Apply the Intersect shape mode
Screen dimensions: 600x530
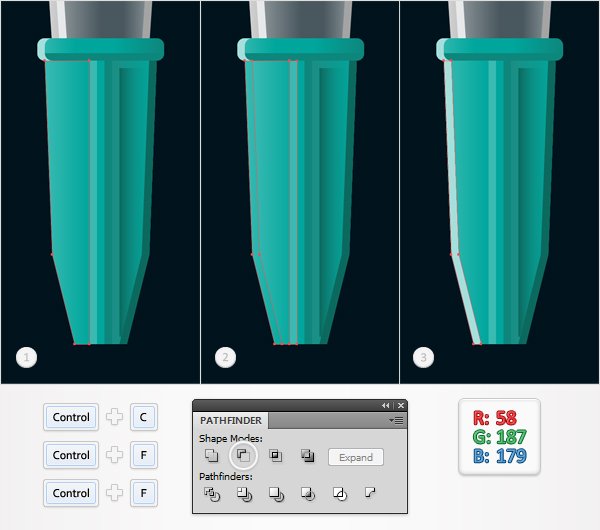276,455
